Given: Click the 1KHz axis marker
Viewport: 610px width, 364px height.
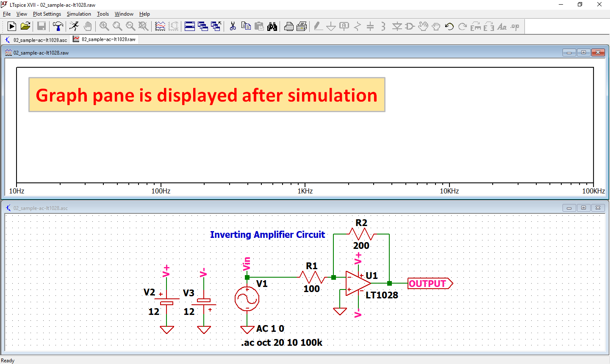Looking at the screenshot, I should [305, 191].
